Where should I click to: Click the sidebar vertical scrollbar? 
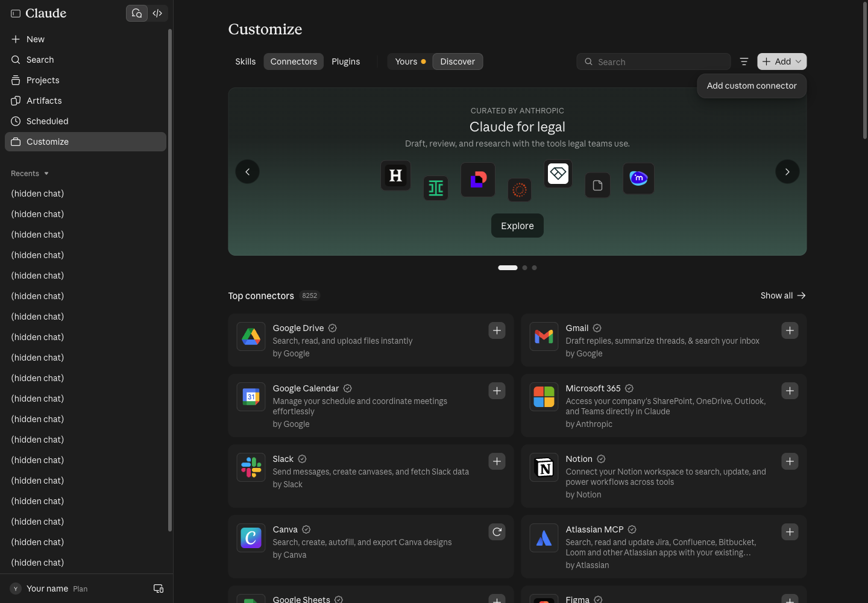coord(170,280)
